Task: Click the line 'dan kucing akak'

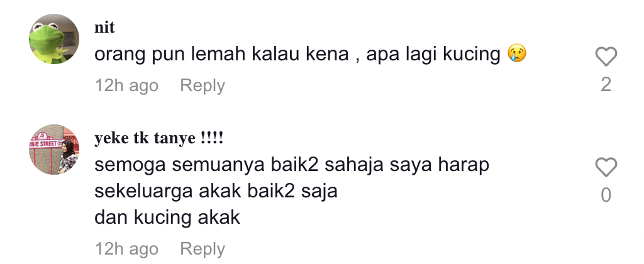Action: [x=167, y=217]
